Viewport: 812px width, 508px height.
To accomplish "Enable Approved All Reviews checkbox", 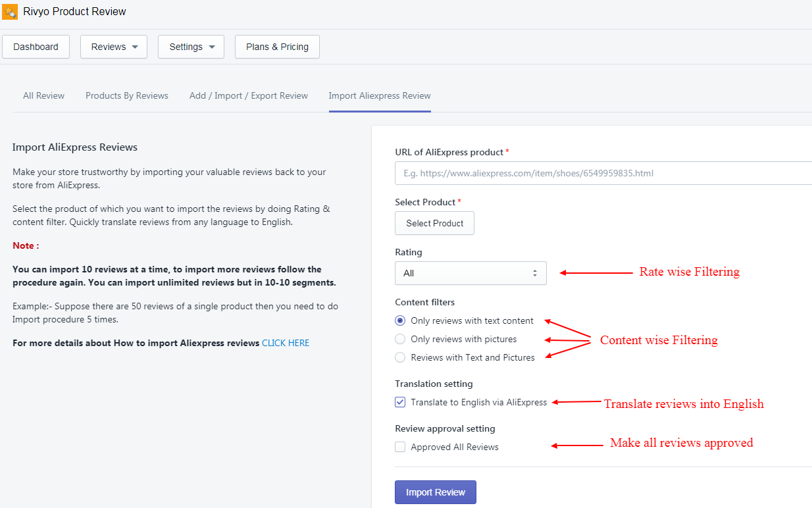I will (400, 447).
